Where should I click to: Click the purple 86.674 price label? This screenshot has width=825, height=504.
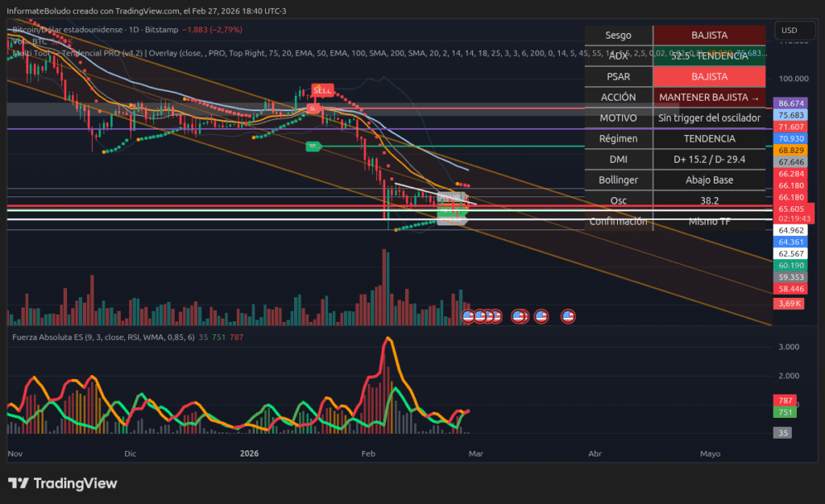789,104
